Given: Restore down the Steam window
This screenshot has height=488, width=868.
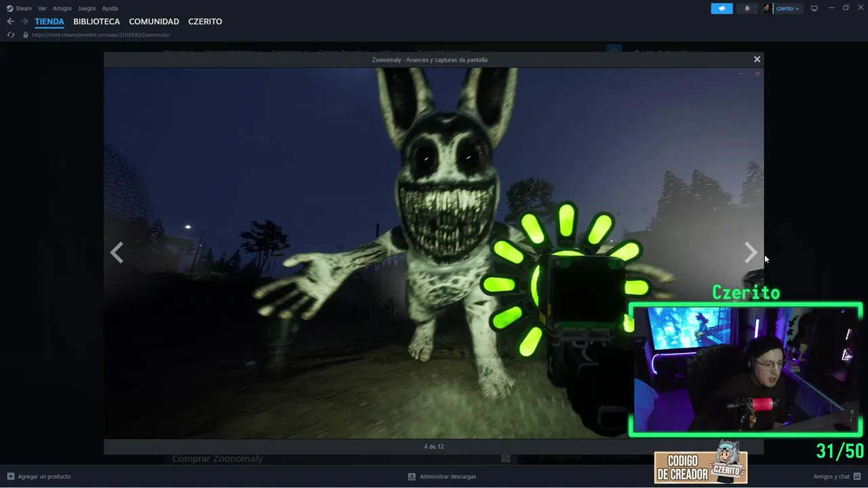Looking at the screenshot, I should pos(846,8).
